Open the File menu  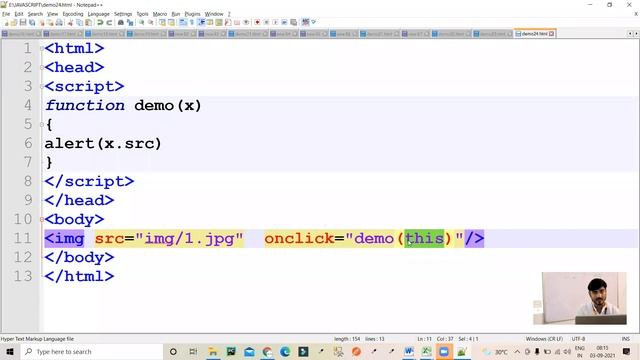pyautogui.click(x=6, y=14)
